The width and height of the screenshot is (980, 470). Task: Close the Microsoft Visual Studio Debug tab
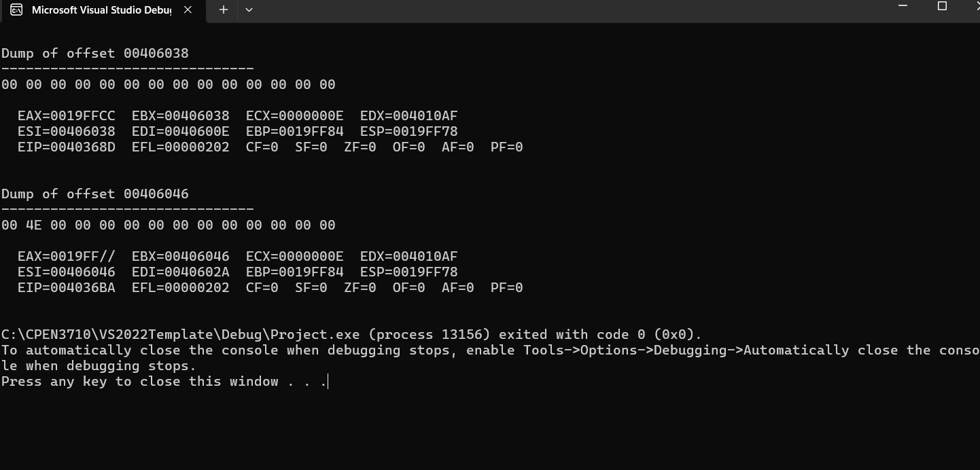coord(188,10)
